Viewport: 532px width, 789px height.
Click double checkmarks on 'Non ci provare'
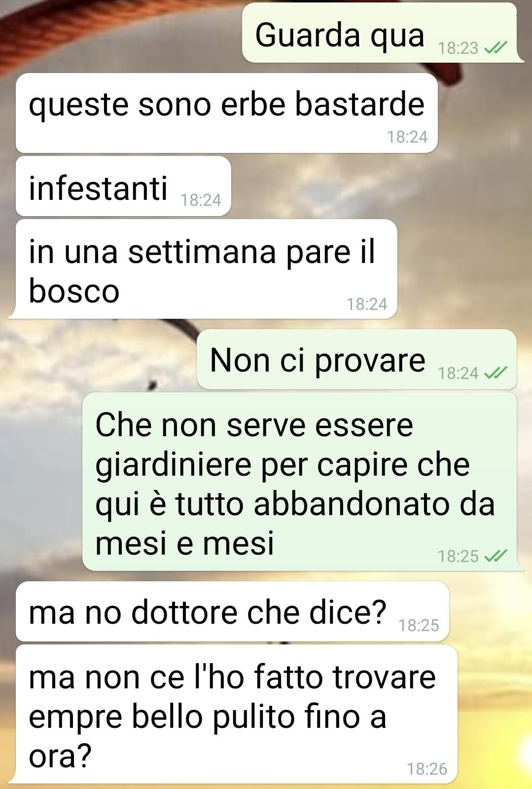pos(496,373)
